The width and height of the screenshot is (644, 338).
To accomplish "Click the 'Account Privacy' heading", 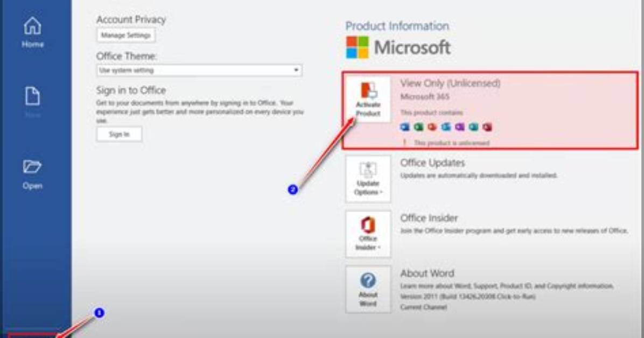I will 131,20.
